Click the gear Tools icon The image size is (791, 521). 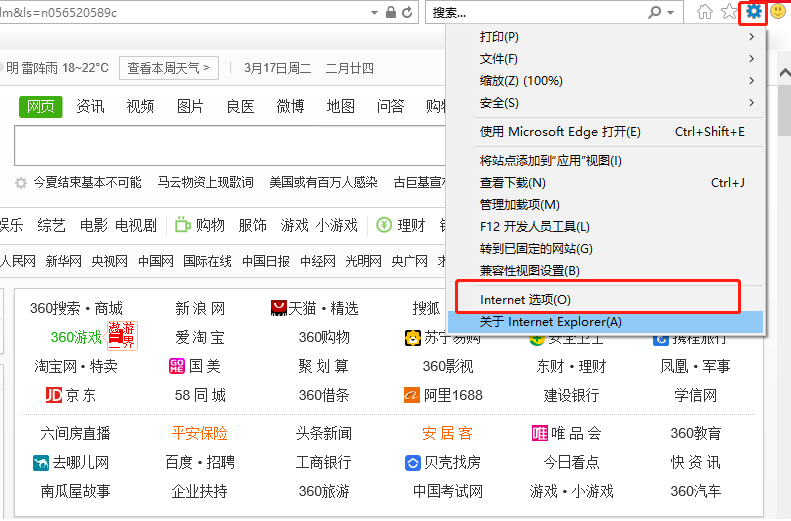tap(754, 12)
